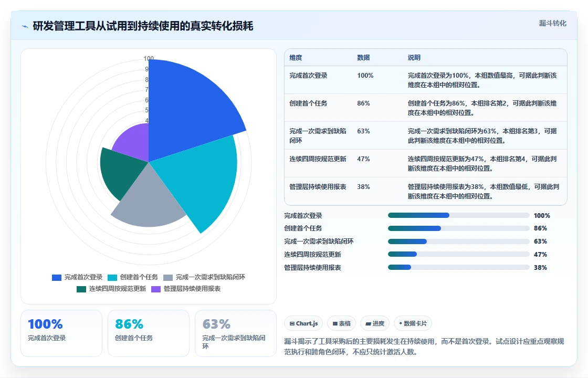Toggle the 连续四周按规范更新 legend swatch

[x=81, y=289]
